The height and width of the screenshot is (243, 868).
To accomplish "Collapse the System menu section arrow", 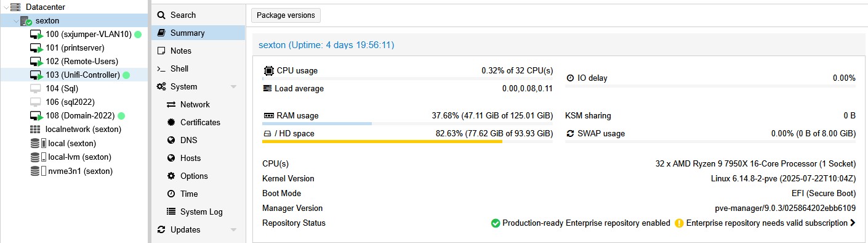I will point(234,87).
